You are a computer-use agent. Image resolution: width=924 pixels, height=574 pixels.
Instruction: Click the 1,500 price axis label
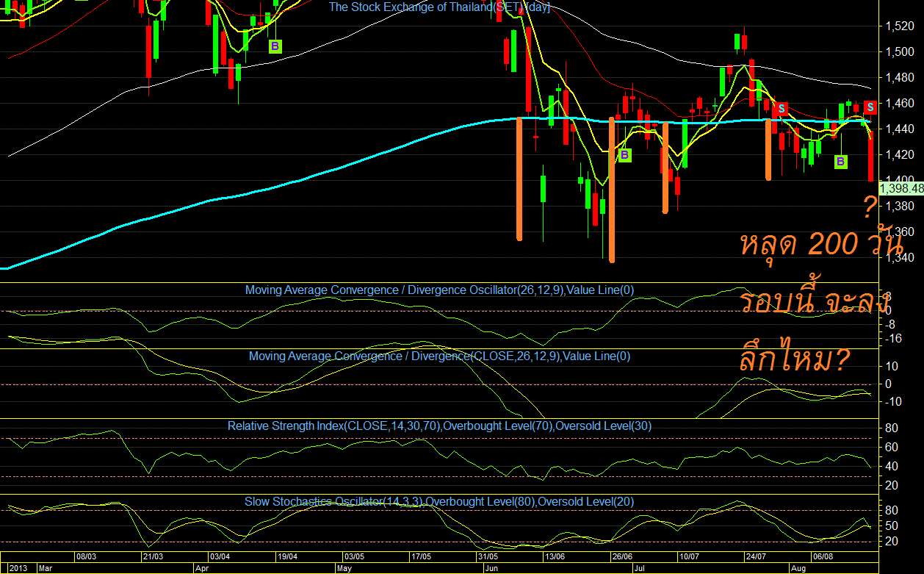point(898,52)
